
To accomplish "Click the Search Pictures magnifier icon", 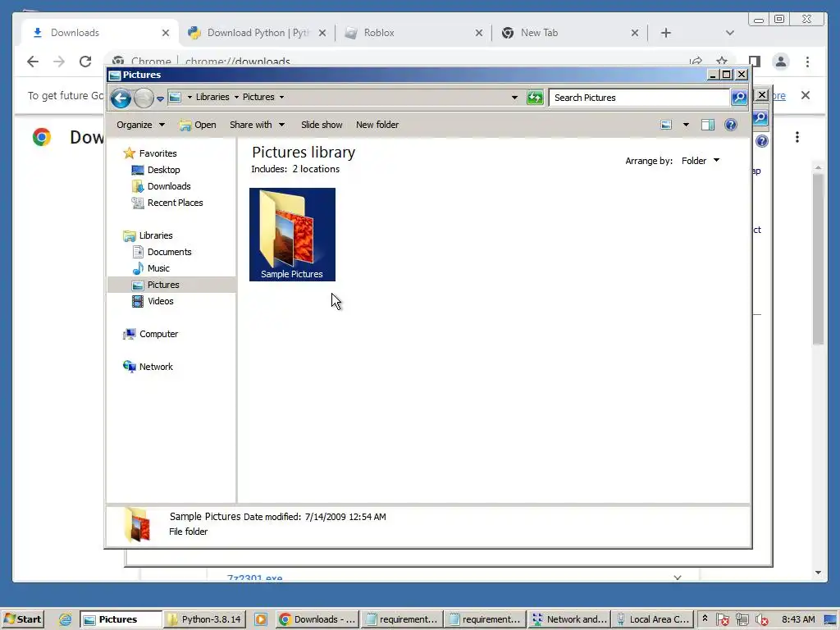I will [x=739, y=98].
